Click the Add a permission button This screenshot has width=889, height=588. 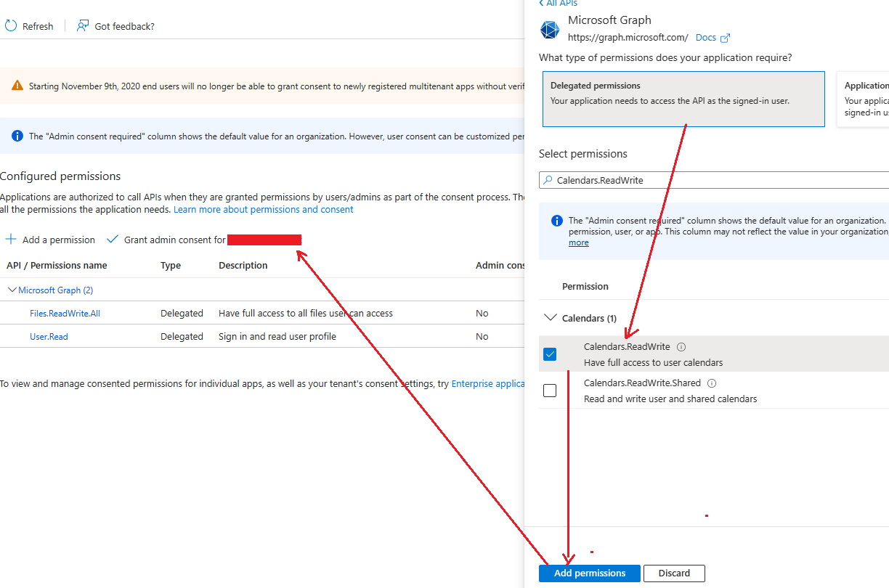[x=50, y=240]
